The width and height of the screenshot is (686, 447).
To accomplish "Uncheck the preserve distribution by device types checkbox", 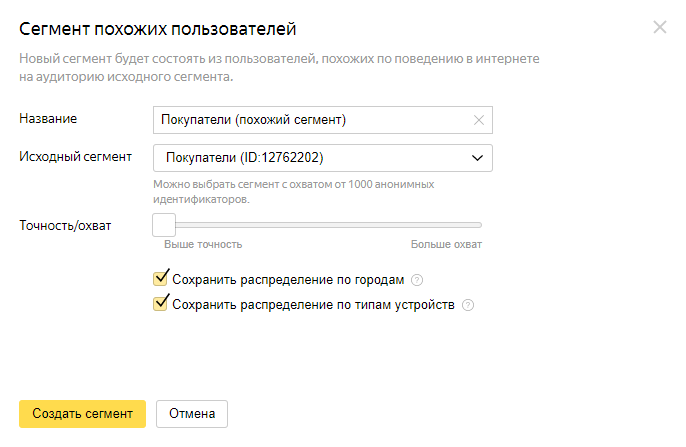I will [x=160, y=303].
